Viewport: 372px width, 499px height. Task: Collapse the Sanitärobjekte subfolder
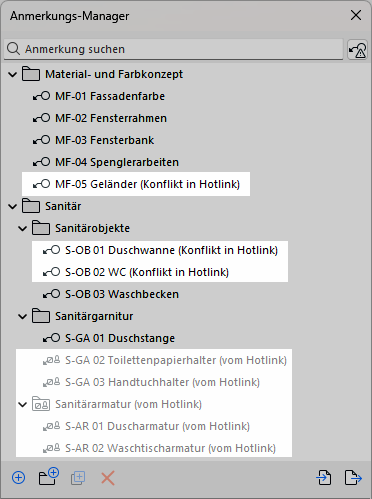click(23, 228)
